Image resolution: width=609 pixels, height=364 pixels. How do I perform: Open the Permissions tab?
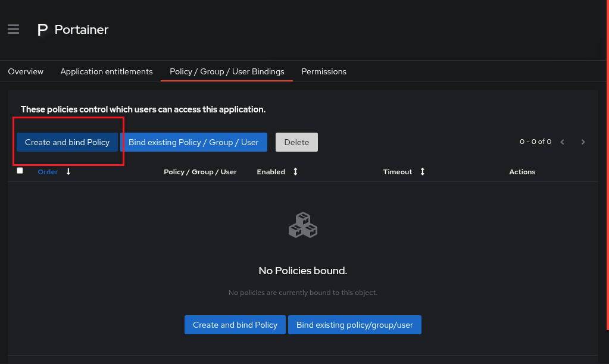pos(324,71)
